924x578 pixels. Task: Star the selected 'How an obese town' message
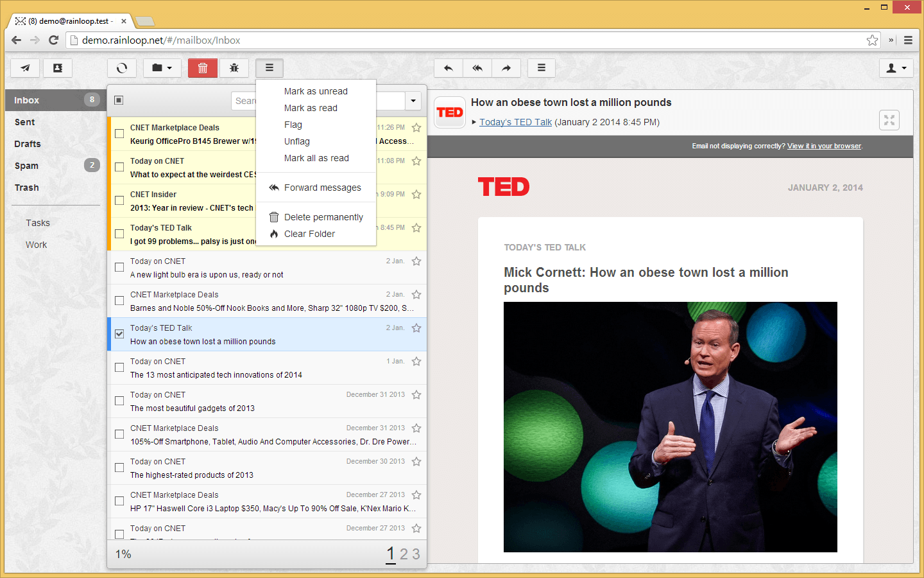coord(416,328)
